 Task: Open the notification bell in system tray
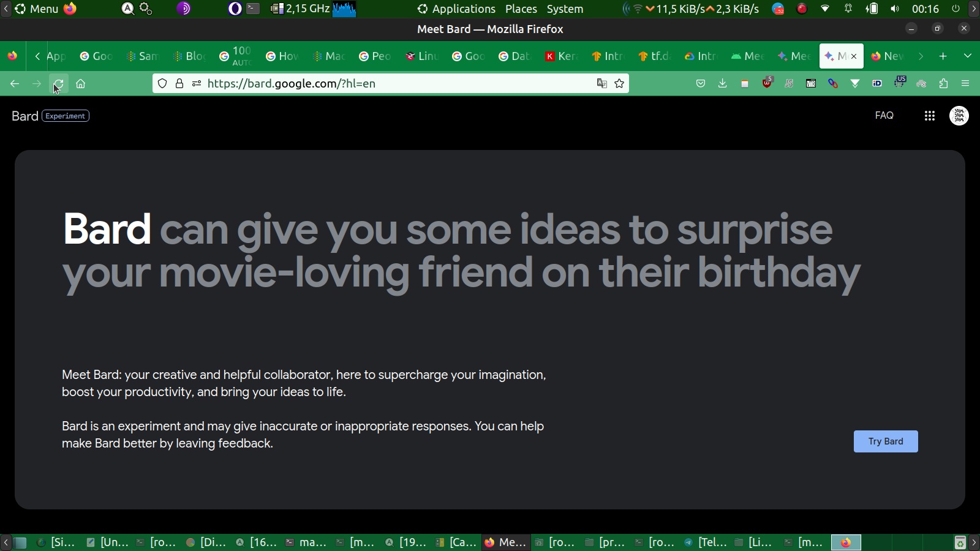pos(848,9)
